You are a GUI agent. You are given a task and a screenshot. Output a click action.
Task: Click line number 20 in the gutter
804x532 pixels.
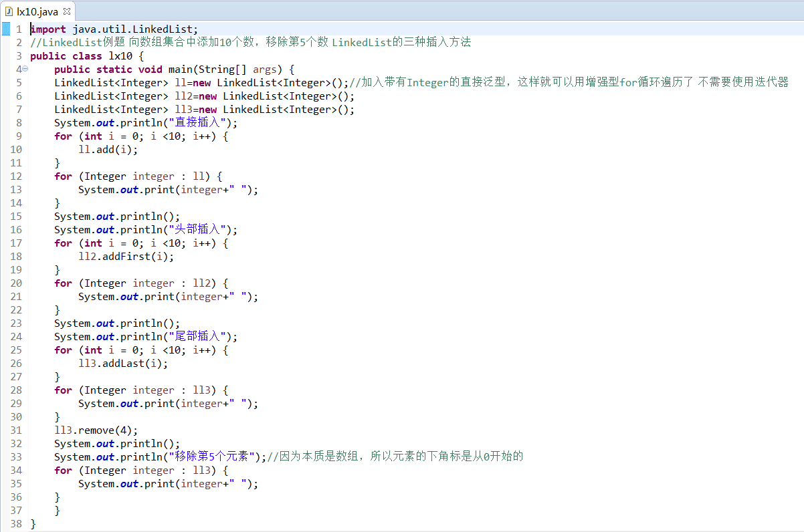16,283
